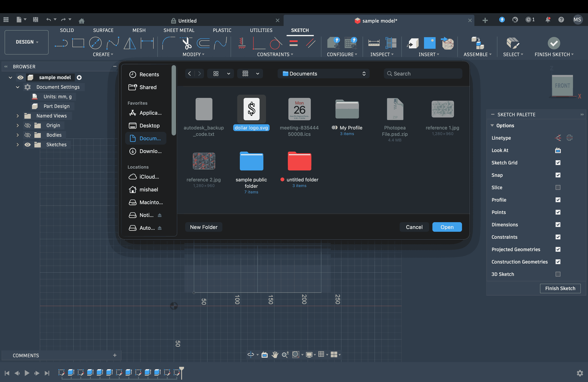The image size is (588, 382).
Task: Expand the Named Views tree node
Action: coord(18,116)
